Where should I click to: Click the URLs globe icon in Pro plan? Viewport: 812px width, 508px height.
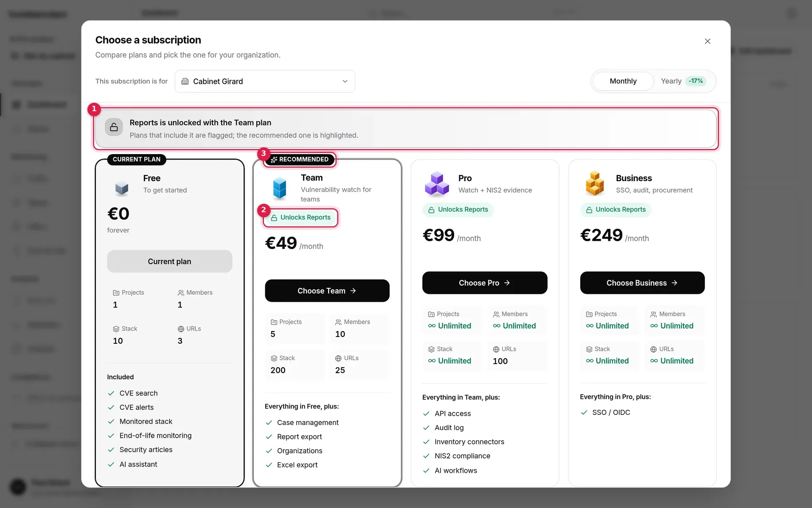pyautogui.click(x=496, y=349)
